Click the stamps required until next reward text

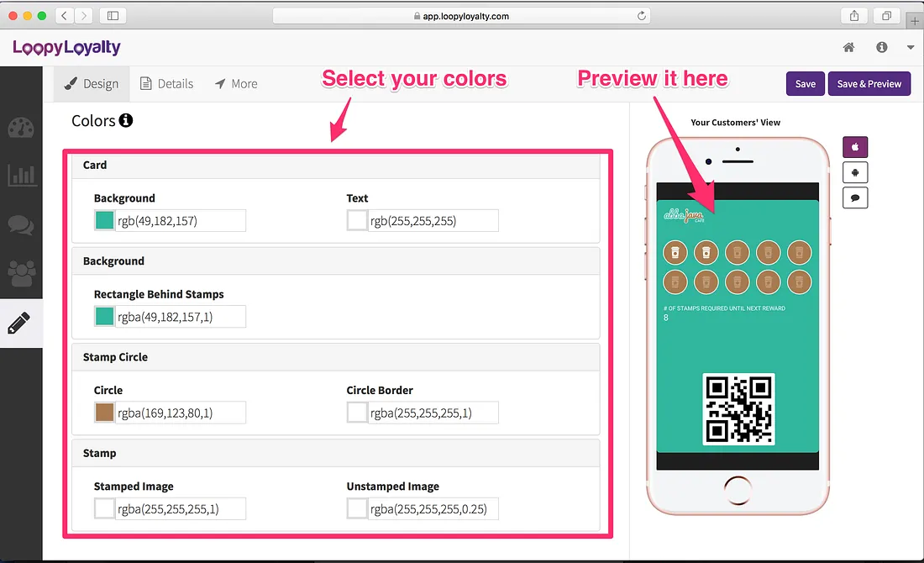tap(724, 308)
